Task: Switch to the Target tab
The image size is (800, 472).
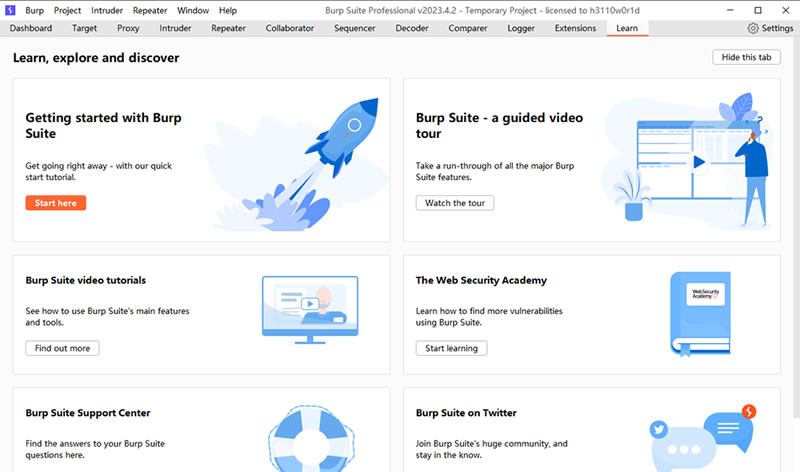Action: click(x=85, y=28)
